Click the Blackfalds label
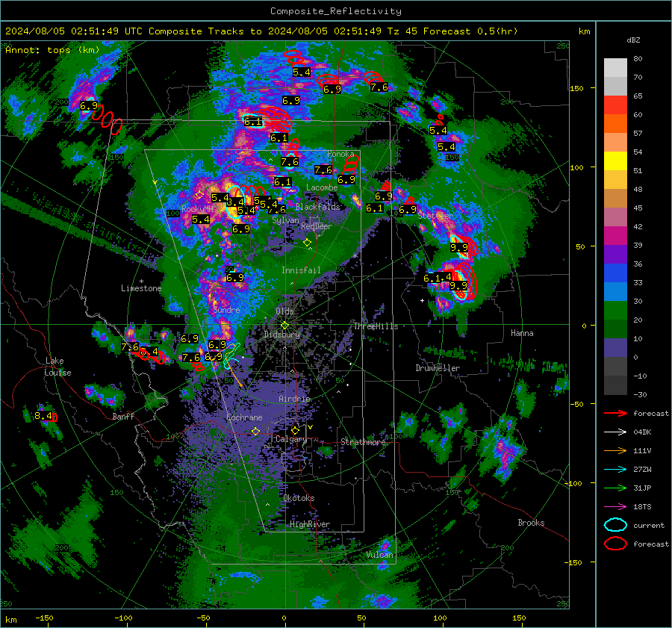 pyautogui.click(x=317, y=207)
